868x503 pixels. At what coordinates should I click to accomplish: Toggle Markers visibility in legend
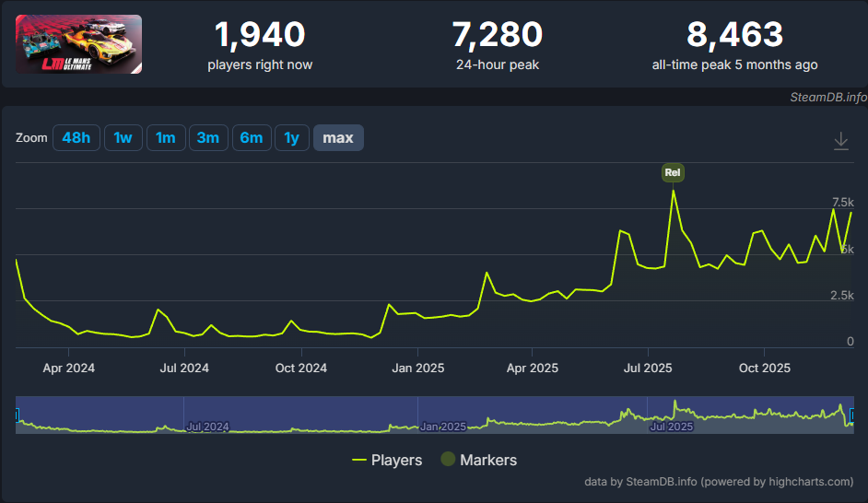(x=478, y=460)
